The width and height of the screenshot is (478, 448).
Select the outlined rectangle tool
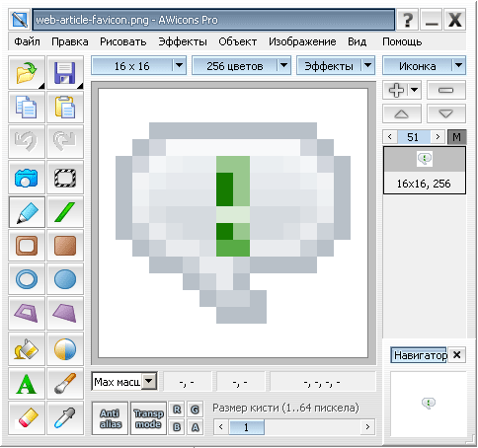click(27, 246)
